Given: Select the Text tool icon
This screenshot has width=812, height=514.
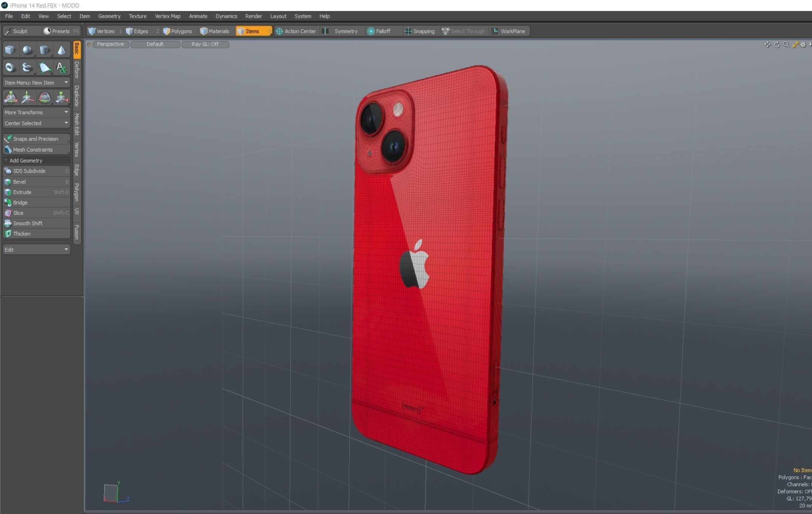Looking at the screenshot, I should click(61, 67).
